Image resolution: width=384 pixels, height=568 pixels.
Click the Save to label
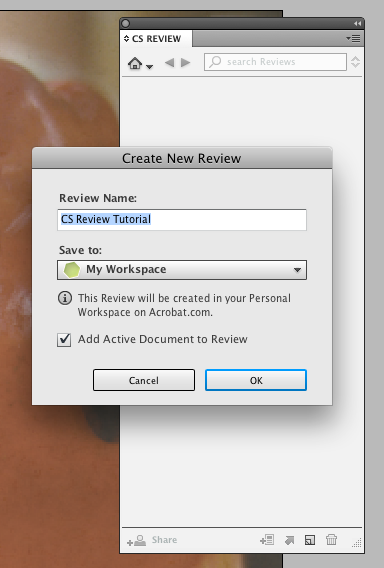tap(80, 250)
